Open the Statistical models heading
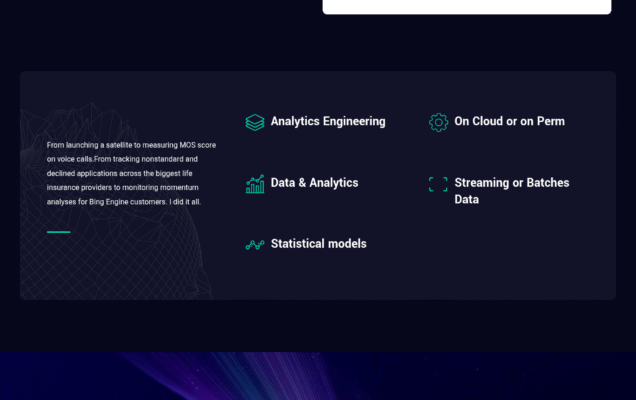This screenshot has width=636, height=400. (318, 244)
